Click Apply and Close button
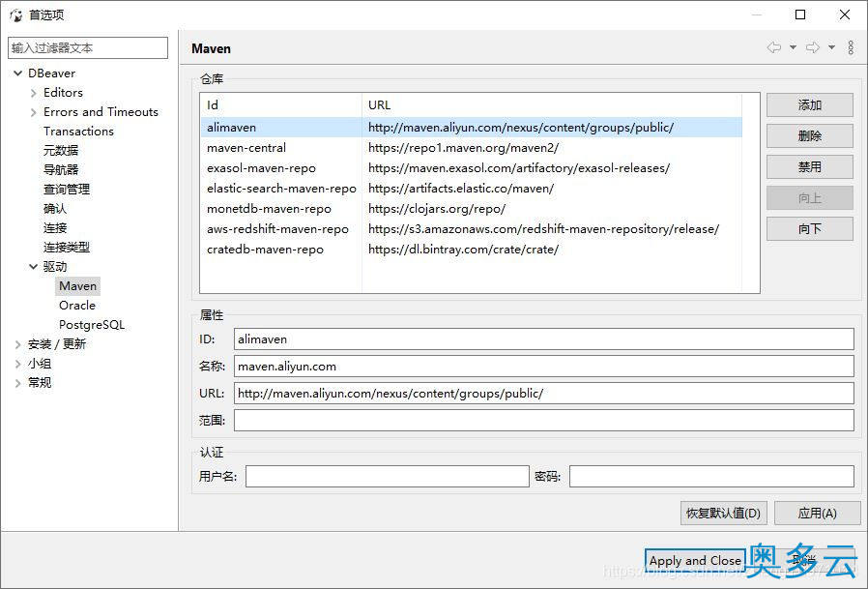Image resolution: width=868 pixels, height=589 pixels. (x=695, y=561)
